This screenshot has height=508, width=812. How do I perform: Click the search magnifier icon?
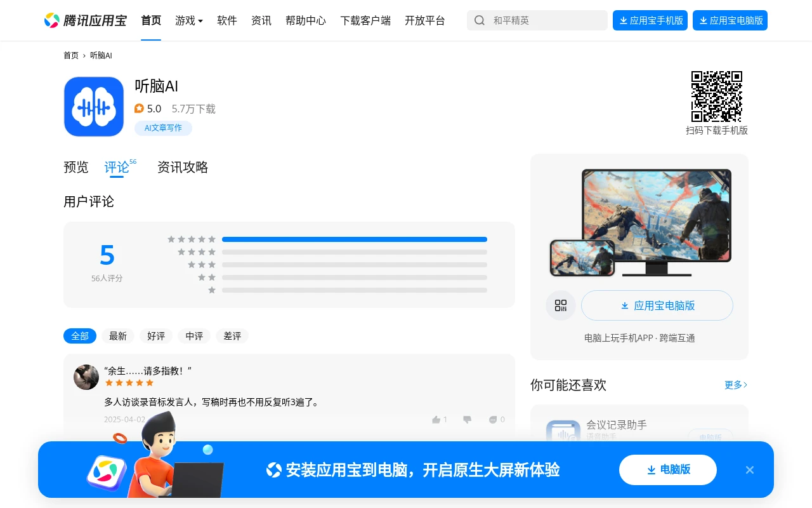pos(480,20)
